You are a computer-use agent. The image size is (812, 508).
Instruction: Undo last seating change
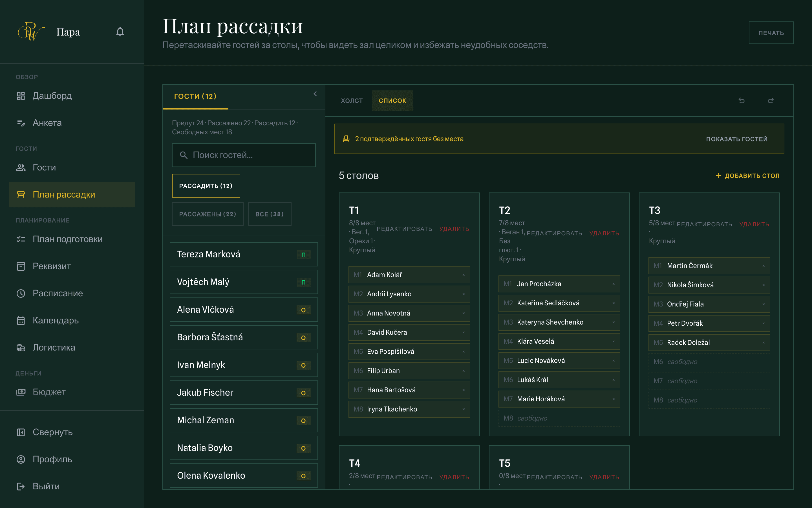click(742, 100)
